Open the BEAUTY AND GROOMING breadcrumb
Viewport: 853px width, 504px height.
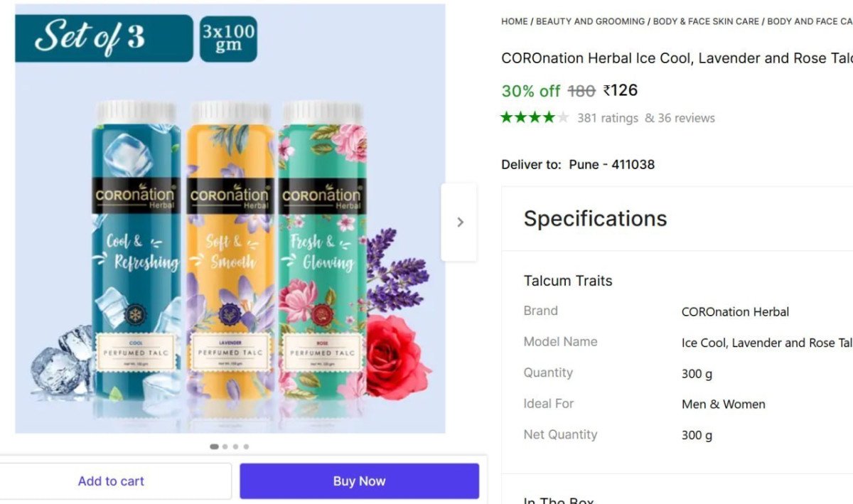(x=589, y=21)
